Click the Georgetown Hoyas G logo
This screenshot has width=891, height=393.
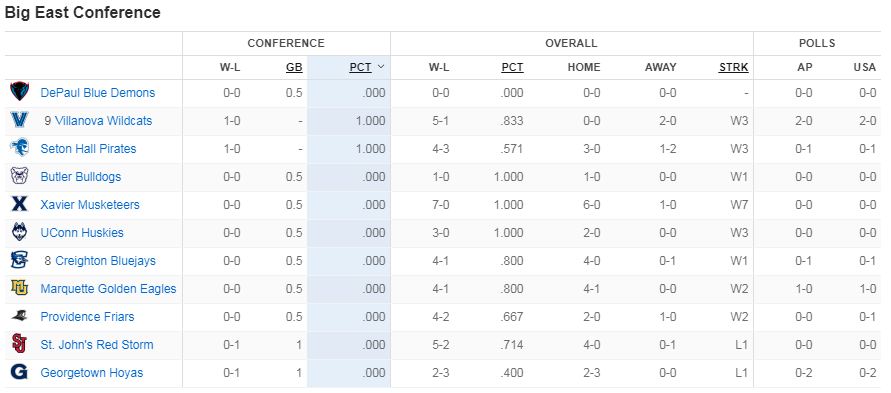click(x=19, y=373)
